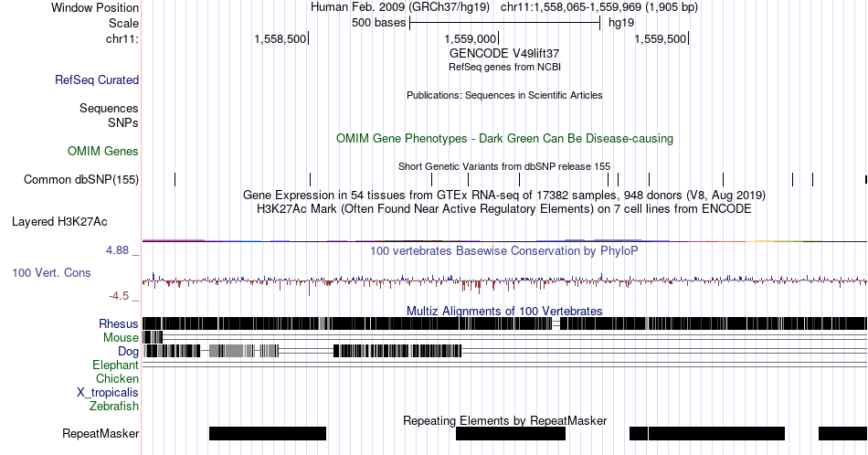Click the SNPs track label
This screenshot has height=455, width=868.
(123, 122)
